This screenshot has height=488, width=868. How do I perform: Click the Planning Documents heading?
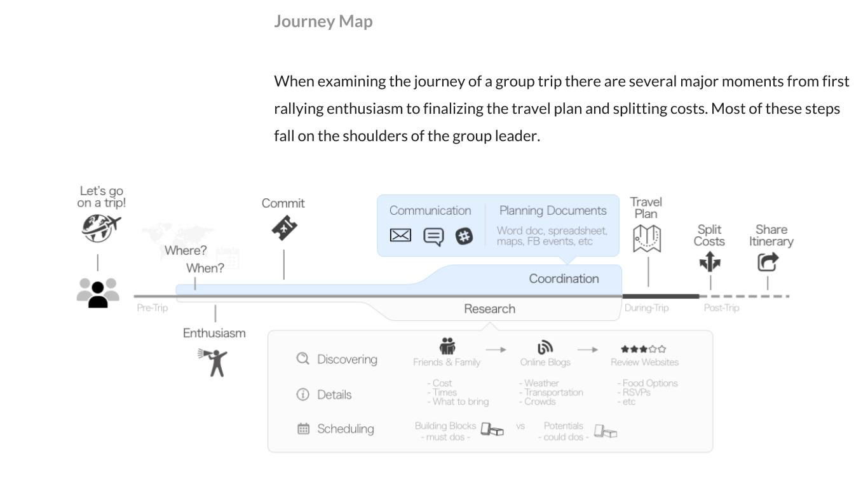coord(553,210)
